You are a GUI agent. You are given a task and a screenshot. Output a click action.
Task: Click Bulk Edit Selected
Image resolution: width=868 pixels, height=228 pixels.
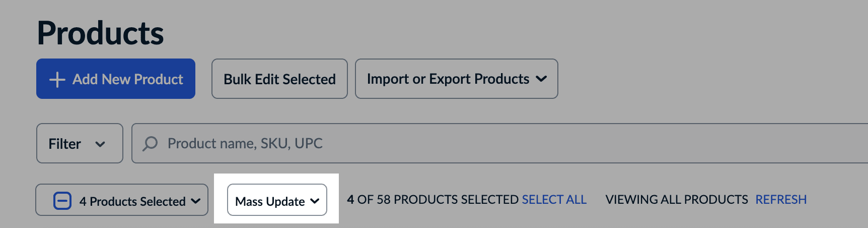point(279,79)
